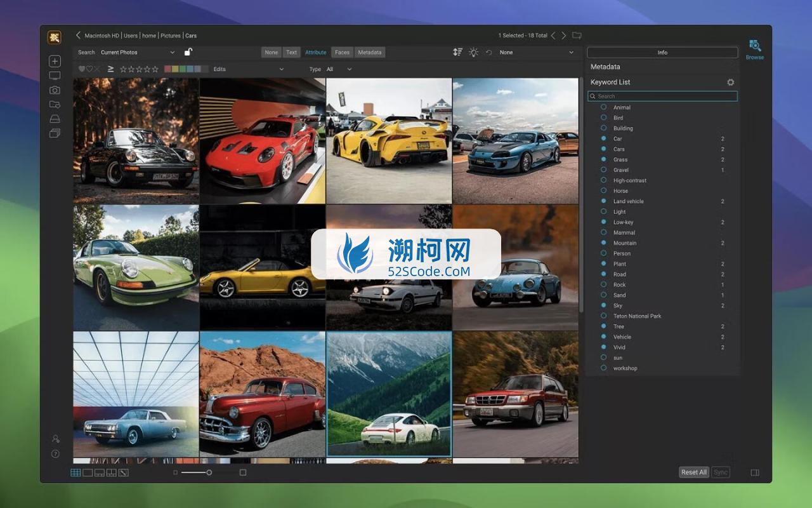Image resolution: width=812 pixels, height=508 pixels.
Task: Toggle the outlined heart filter
Action: pyautogui.click(x=89, y=69)
